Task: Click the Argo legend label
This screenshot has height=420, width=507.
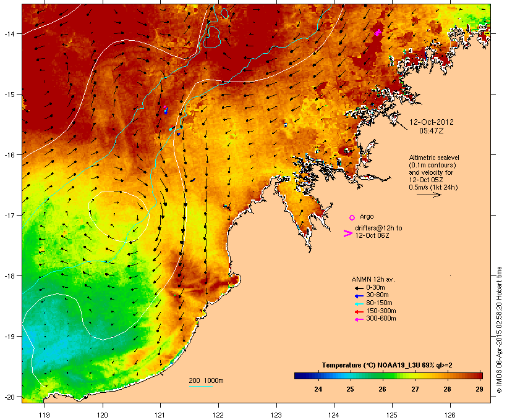Action: tap(367, 216)
